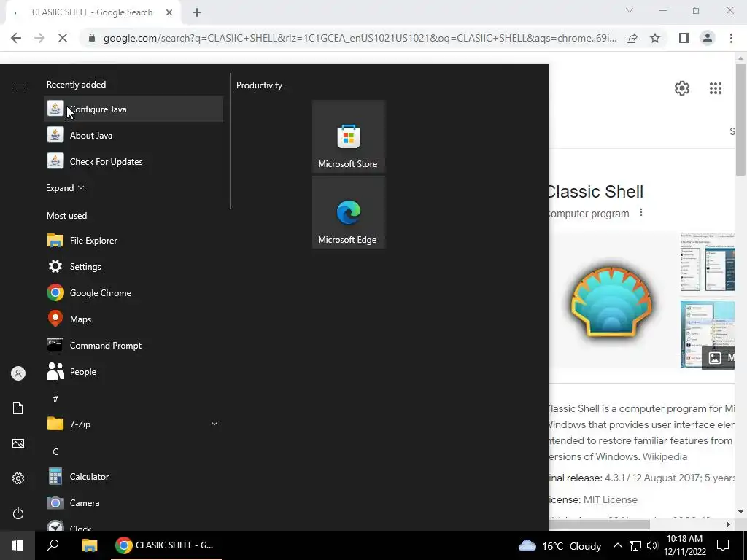Viewport: 747px width, 560px height.
Task: Open File Explorer from the taskbar
Action: [x=89, y=545]
